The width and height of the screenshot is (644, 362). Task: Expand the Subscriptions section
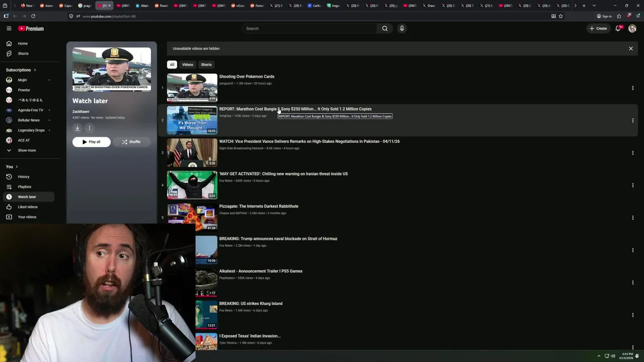pyautogui.click(x=21, y=70)
